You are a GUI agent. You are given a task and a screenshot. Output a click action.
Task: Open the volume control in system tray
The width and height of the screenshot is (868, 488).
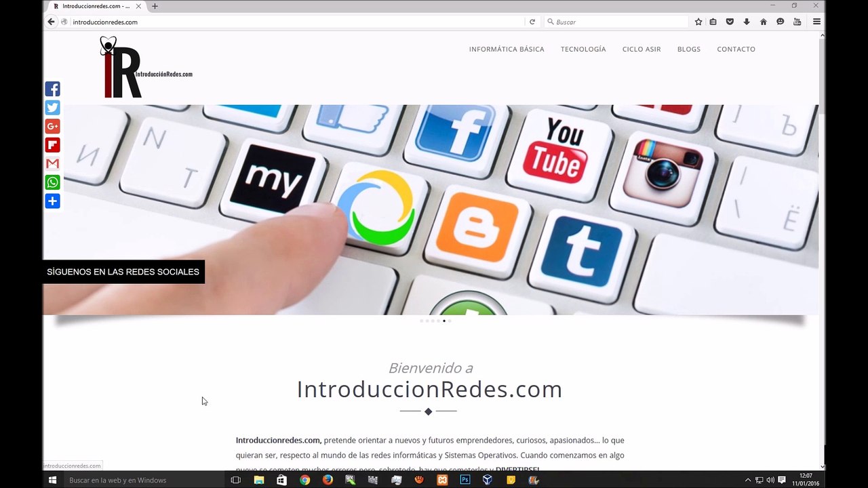pos(770,480)
